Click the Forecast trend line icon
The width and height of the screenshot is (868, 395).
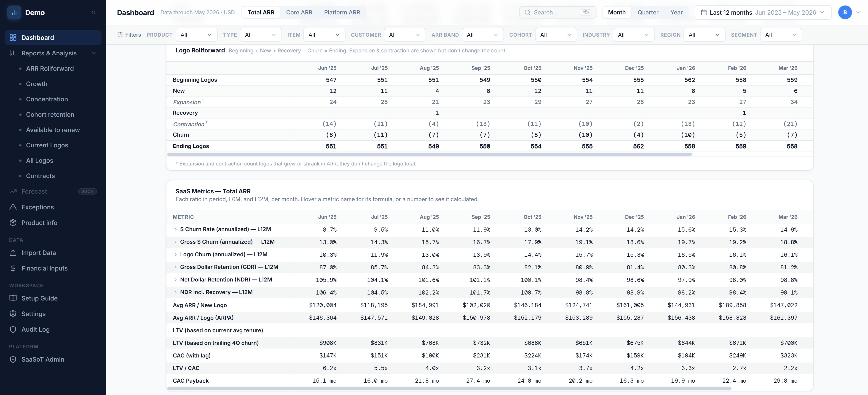[x=13, y=191]
